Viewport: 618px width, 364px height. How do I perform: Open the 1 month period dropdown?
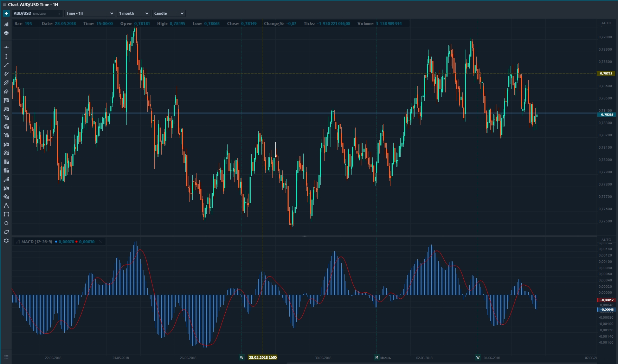[134, 13]
